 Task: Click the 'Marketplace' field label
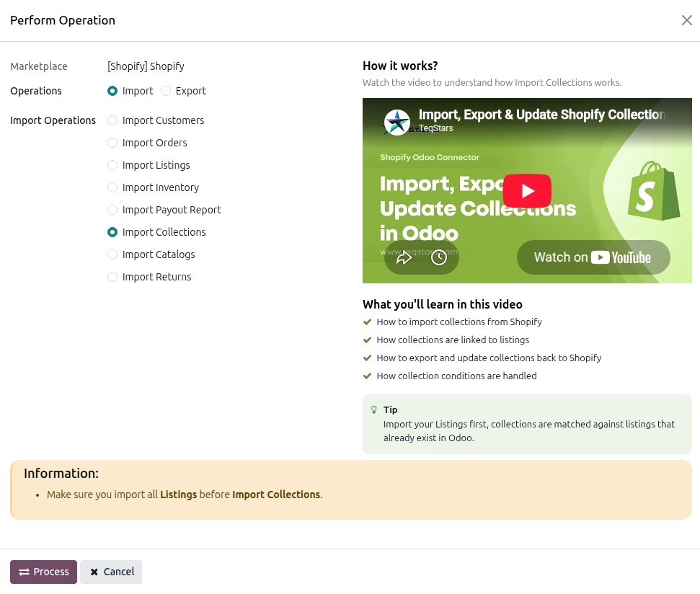point(39,66)
